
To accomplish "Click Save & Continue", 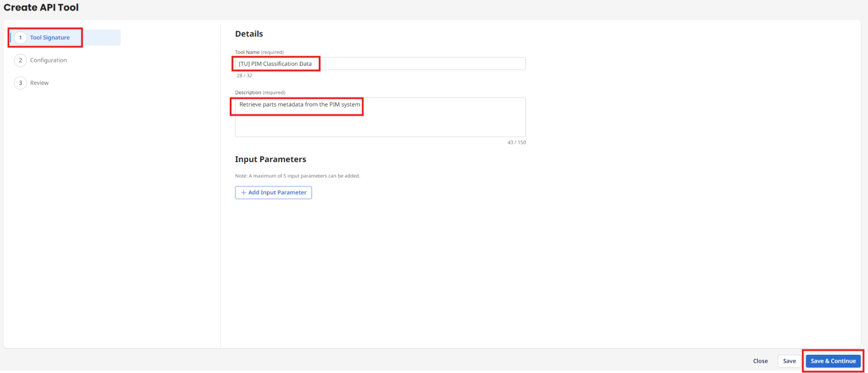I will pyautogui.click(x=833, y=361).
